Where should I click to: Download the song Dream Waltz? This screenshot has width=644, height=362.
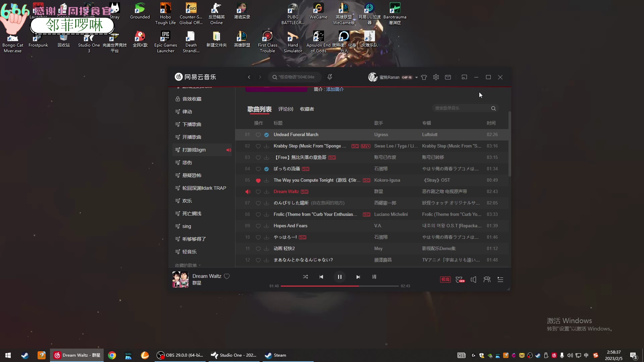pos(266,192)
